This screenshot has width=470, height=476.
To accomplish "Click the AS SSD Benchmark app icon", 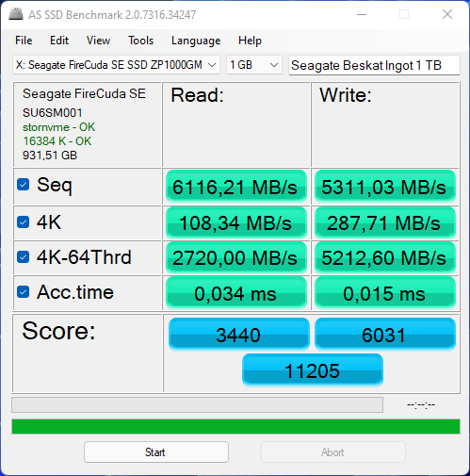I will point(16,14).
